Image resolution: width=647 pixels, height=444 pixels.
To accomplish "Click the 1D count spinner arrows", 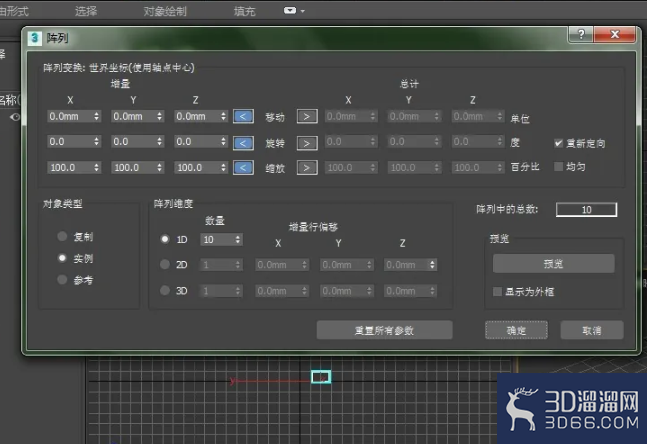I will pos(238,240).
